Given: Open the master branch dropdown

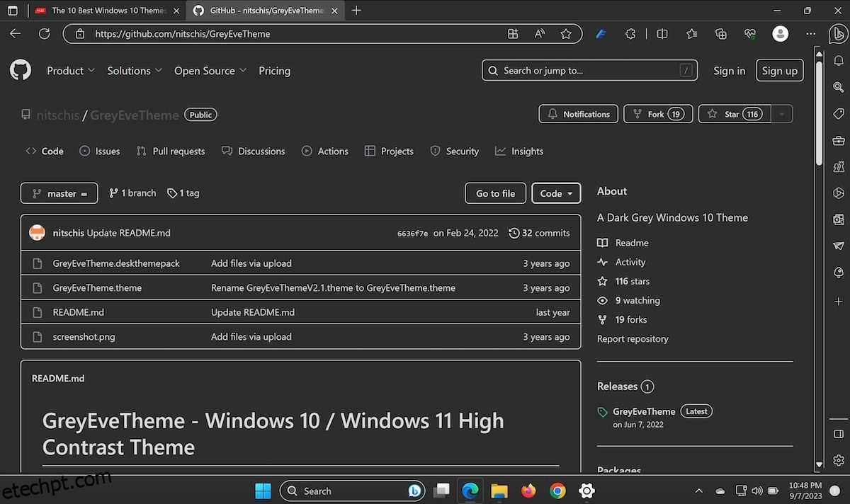Looking at the screenshot, I should (x=59, y=193).
